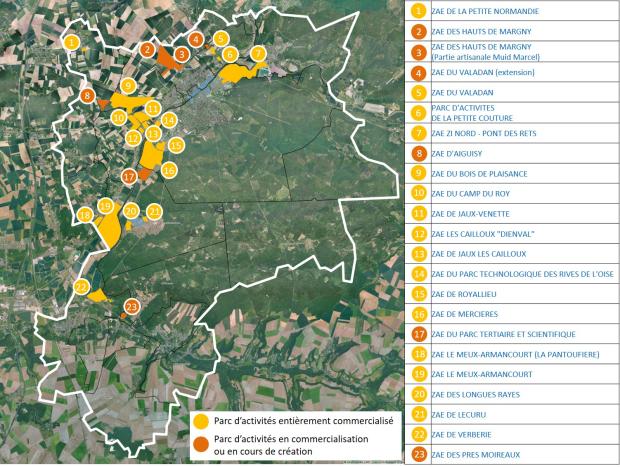Select orange map marker number 23
Image resolution: width=620 pixels, height=467 pixels.
(132, 306)
